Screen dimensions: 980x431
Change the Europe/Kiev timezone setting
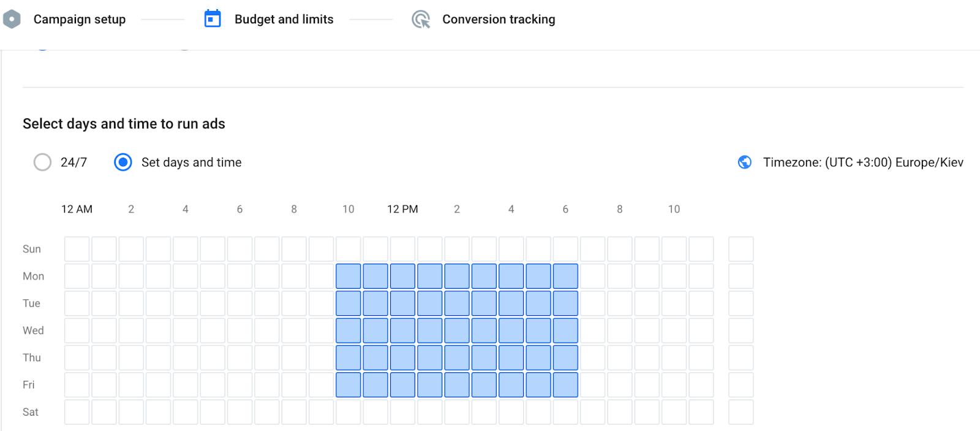(x=862, y=162)
